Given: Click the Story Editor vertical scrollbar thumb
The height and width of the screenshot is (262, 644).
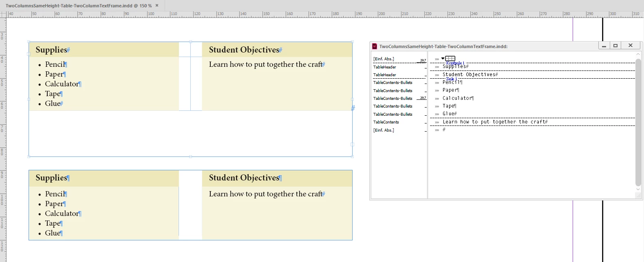Looking at the screenshot, I should 638,122.
